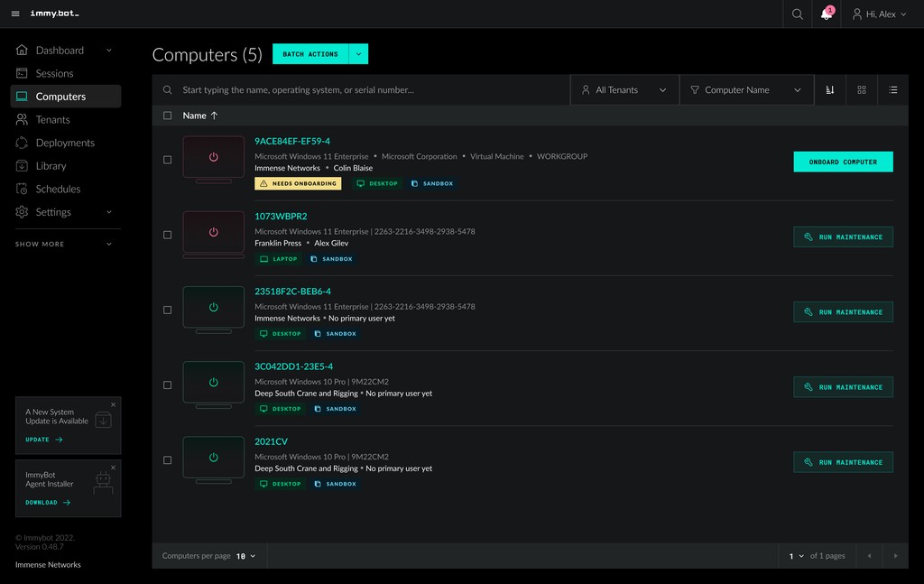Open the sort order options icon

coord(829,89)
